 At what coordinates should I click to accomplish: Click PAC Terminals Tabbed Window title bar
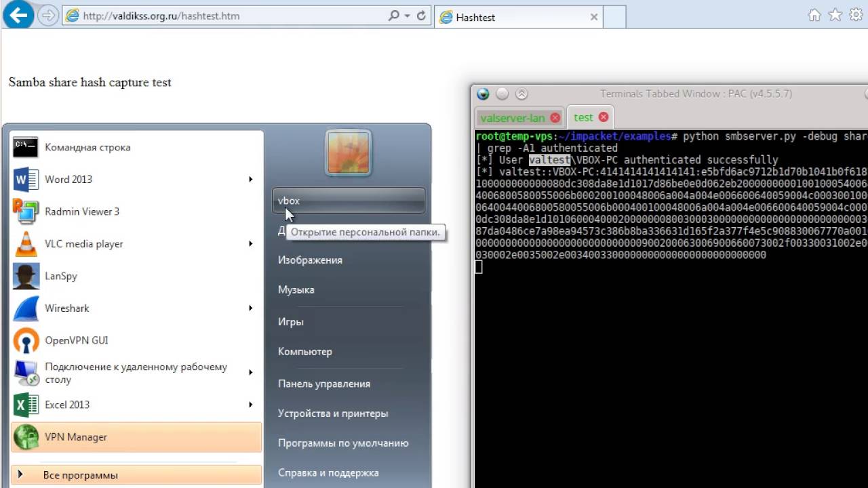click(x=696, y=94)
